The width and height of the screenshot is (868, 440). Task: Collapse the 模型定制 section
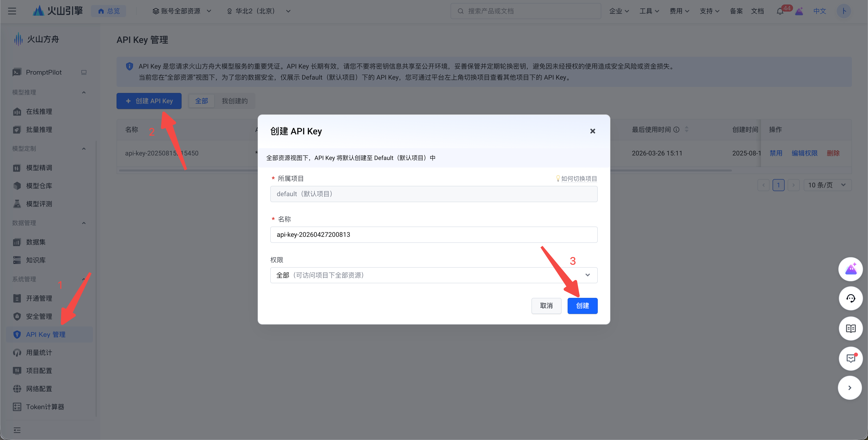coord(84,149)
